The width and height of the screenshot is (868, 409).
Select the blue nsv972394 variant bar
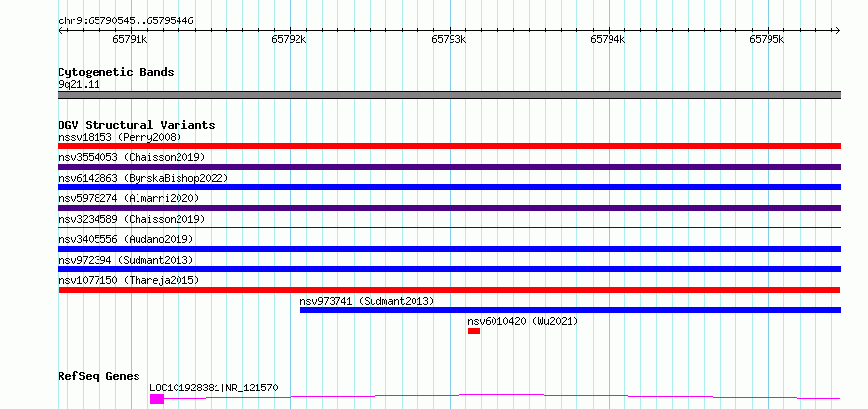449,269
